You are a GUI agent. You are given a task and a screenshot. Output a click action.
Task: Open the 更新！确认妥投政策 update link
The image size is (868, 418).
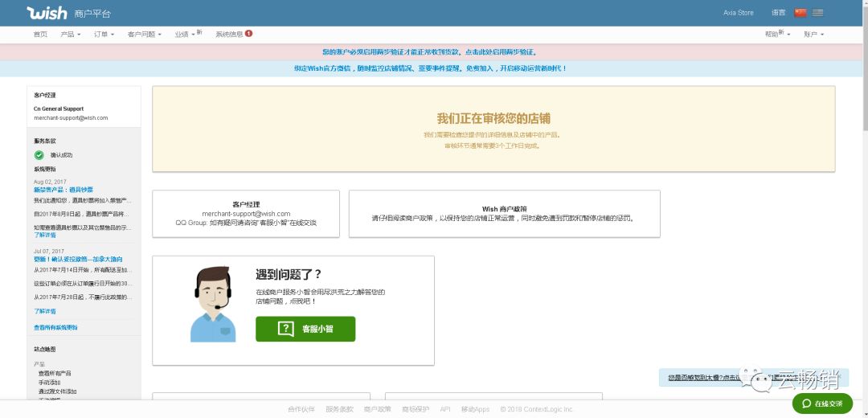[78, 259]
